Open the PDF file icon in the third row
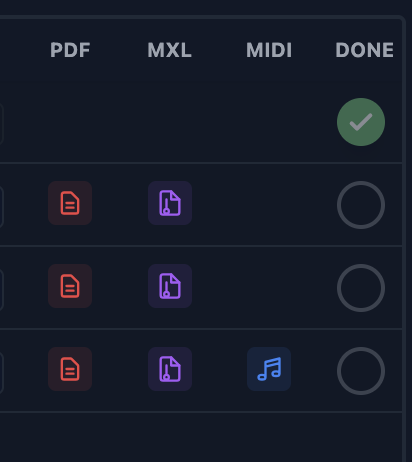The image size is (412, 462). (70, 286)
